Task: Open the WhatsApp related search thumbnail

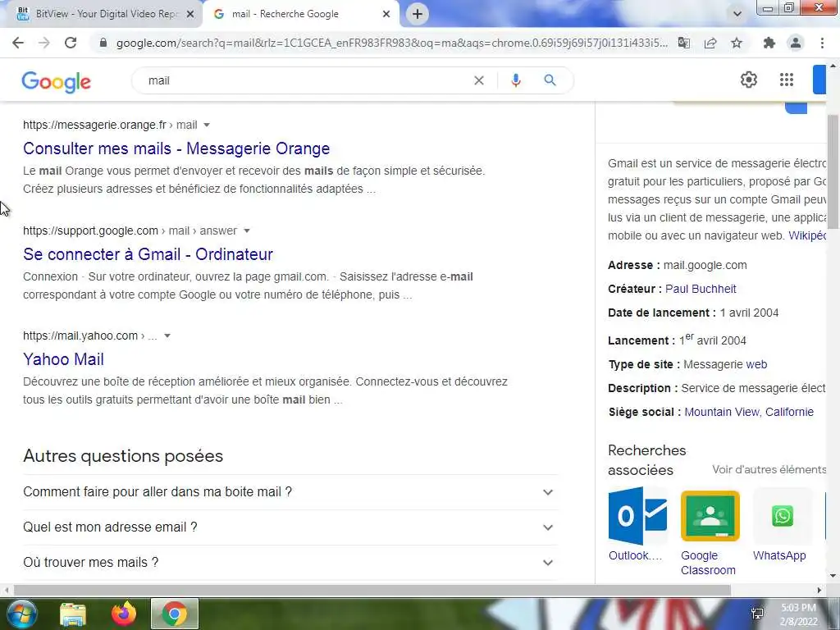Action: [x=782, y=516]
